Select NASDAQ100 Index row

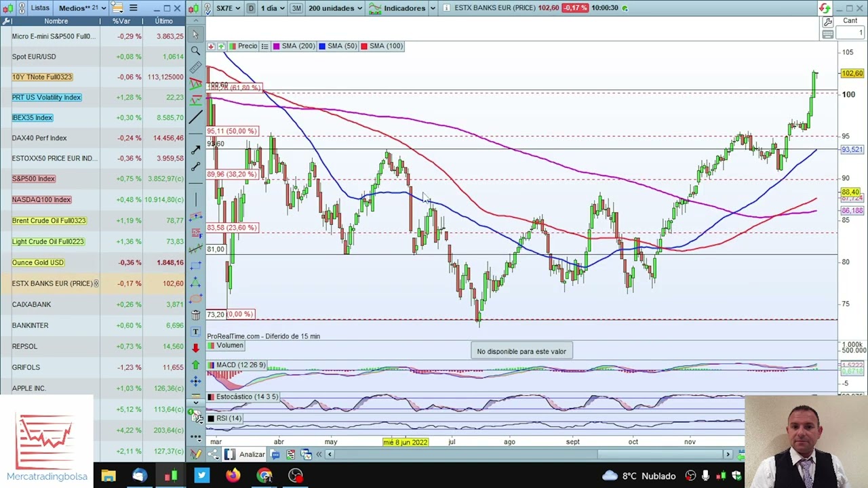pyautogui.click(x=92, y=199)
